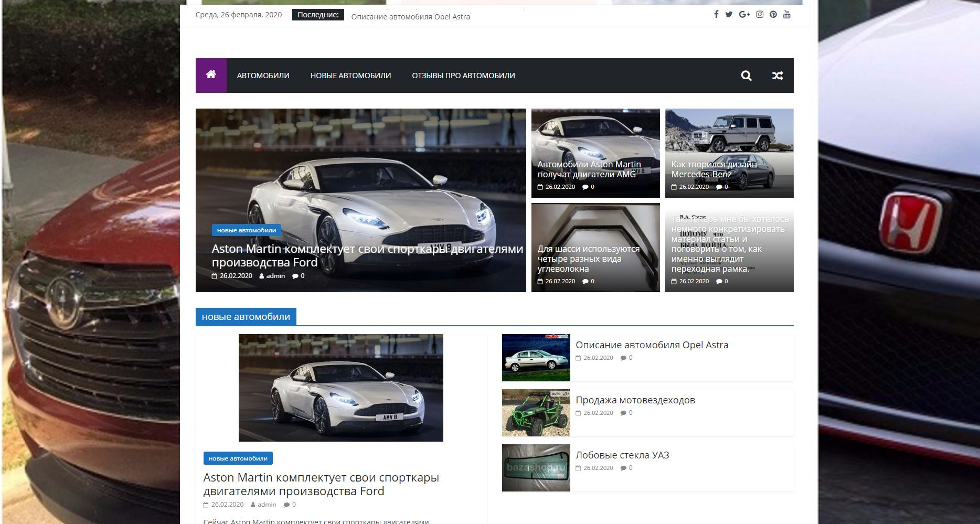Open Лобовые стекла УАЗ article

(622, 455)
